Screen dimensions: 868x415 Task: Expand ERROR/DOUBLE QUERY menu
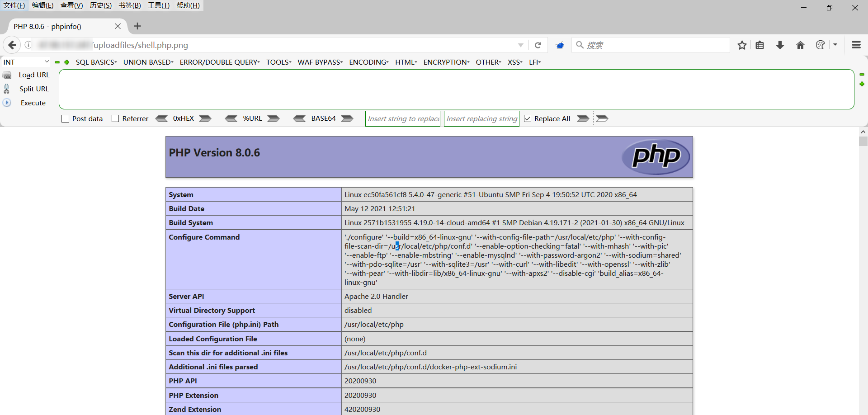[x=220, y=62]
